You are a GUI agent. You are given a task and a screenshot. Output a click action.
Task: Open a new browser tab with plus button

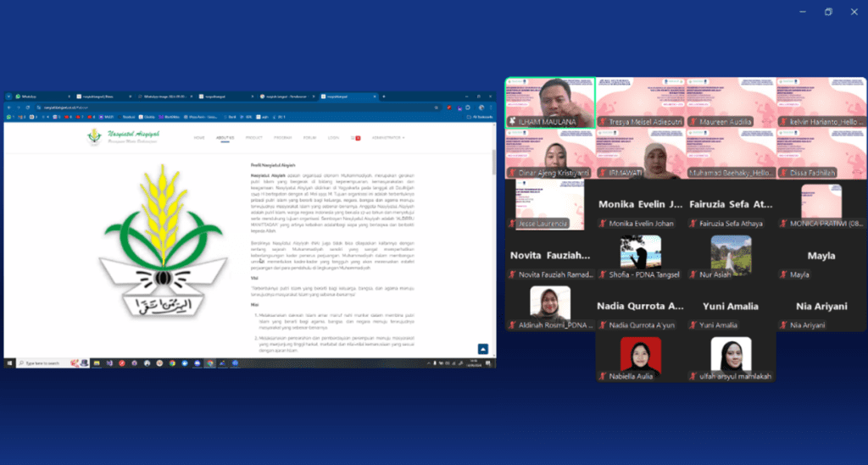[383, 97]
